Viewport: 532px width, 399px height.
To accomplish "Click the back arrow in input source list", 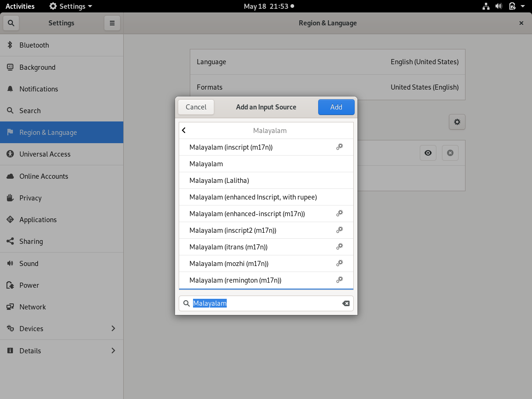I will point(184,131).
